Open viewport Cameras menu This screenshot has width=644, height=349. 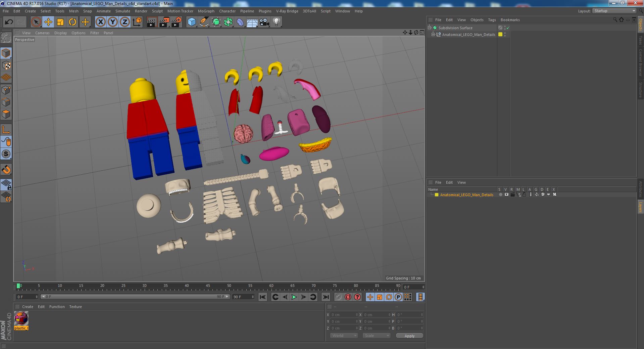(42, 33)
